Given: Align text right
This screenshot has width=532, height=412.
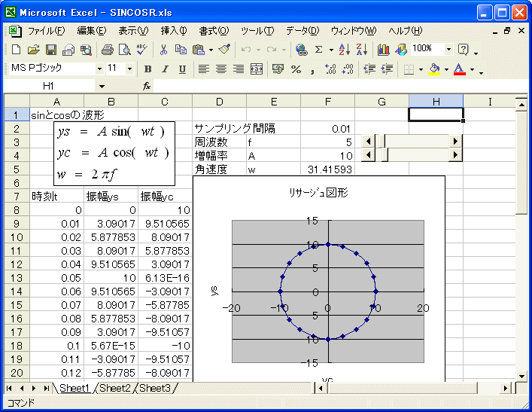Looking at the screenshot, I should coord(239,69).
